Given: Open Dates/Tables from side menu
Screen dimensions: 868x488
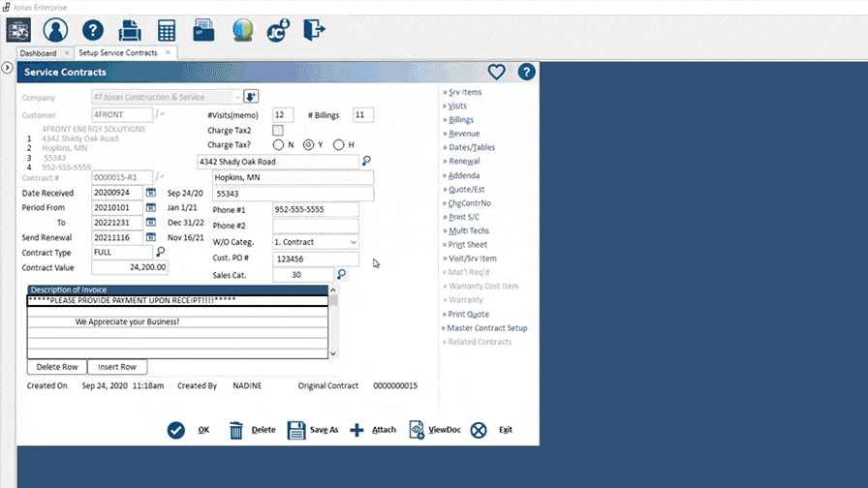Looking at the screenshot, I should pyautogui.click(x=472, y=147).
